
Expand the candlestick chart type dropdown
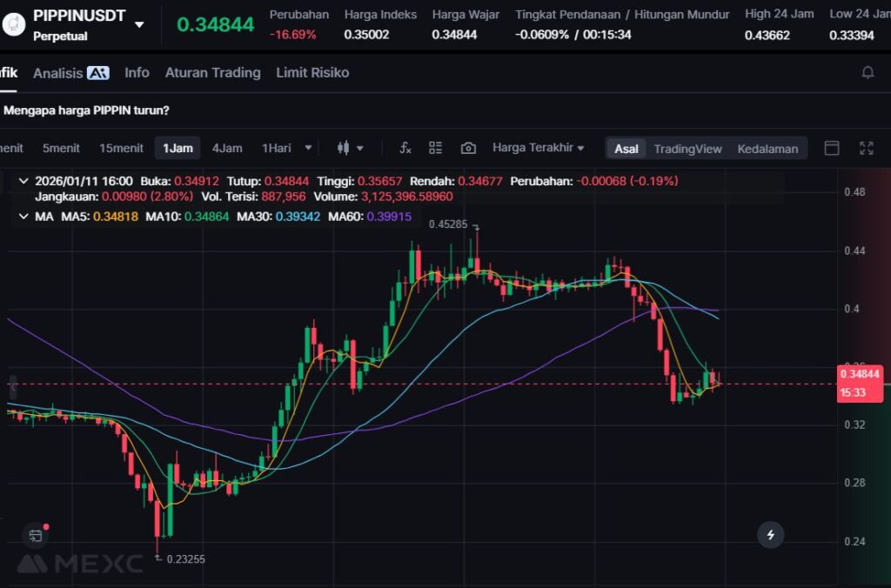coord(350,148)
